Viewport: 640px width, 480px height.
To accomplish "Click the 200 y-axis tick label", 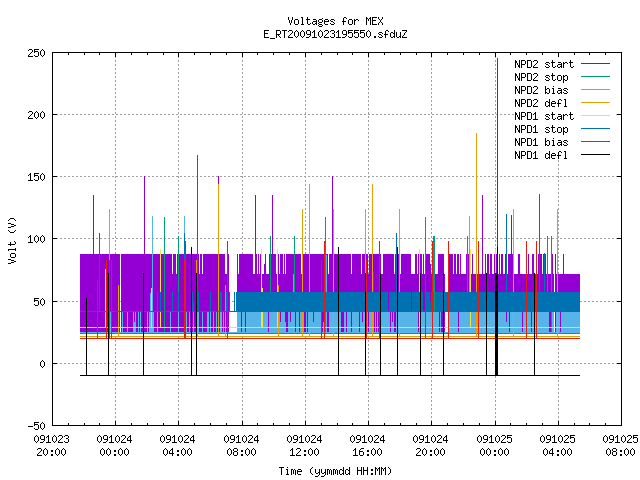I will pyautogui.click(x=36, y=115).
